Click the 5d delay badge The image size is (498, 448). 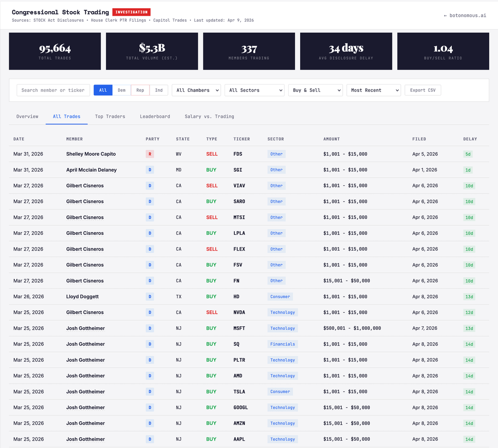[x=468, y=154]
